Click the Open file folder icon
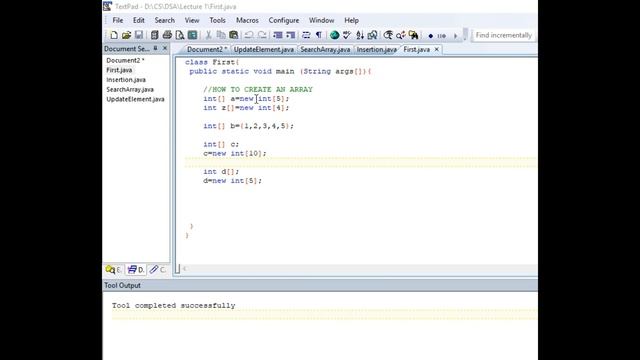 click(126, 35)
